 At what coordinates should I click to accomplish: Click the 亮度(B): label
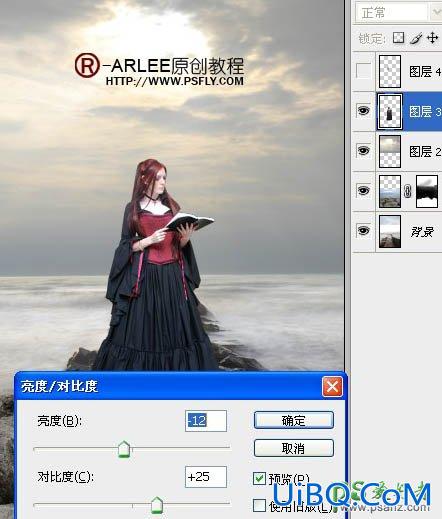pyautogui.click(x=60, y=421)
